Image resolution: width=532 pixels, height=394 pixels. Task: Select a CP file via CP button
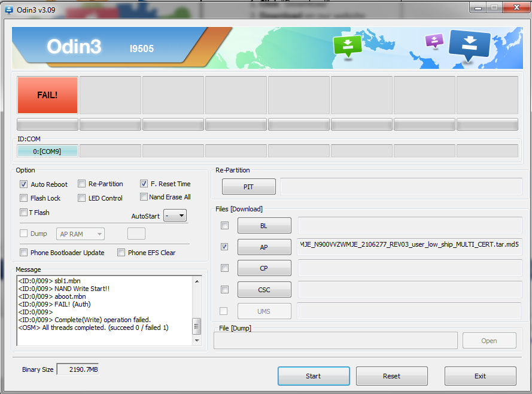(265, 268)
